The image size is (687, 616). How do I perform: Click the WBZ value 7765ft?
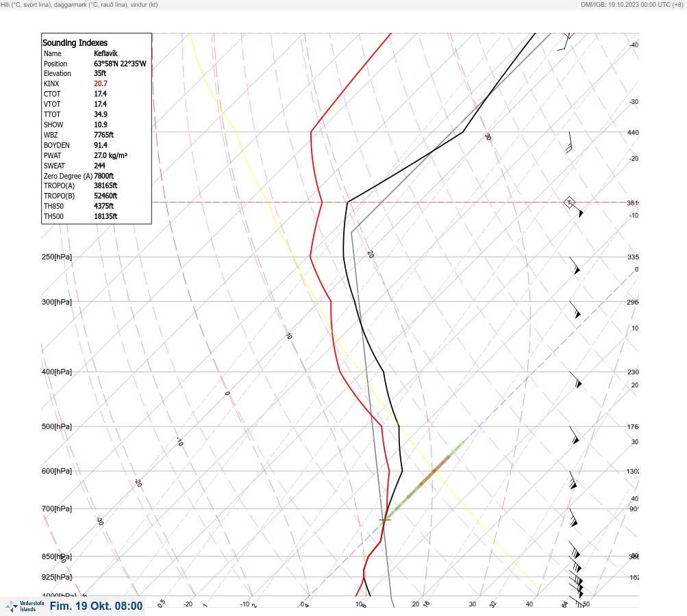[x=104, y=135]
